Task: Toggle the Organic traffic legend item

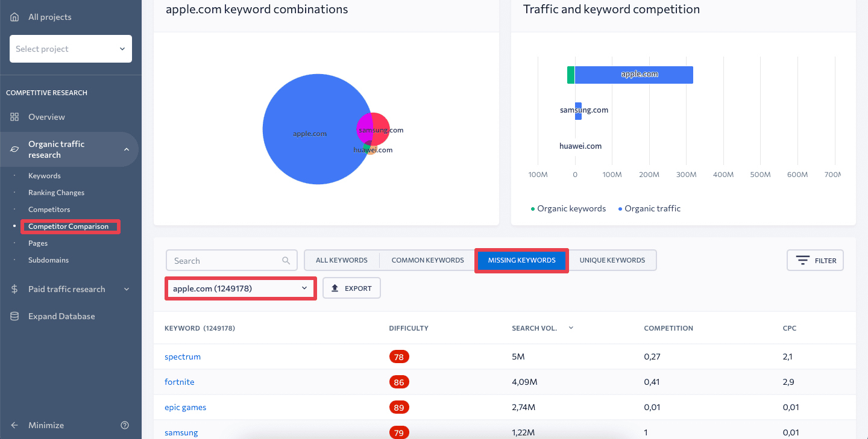Action: tap(649, 208)
